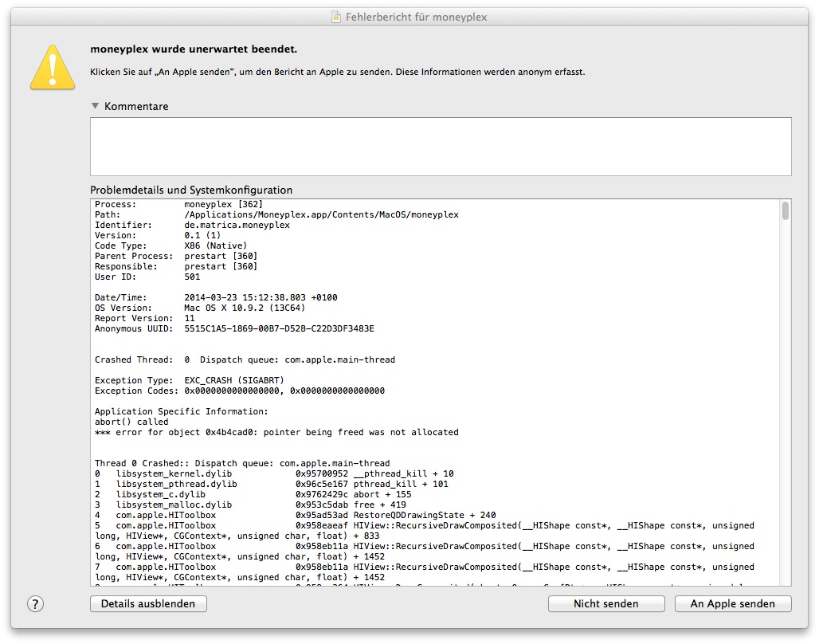Click the identifier 'de.matrica.moneyplex'

[x=237, y=226]
